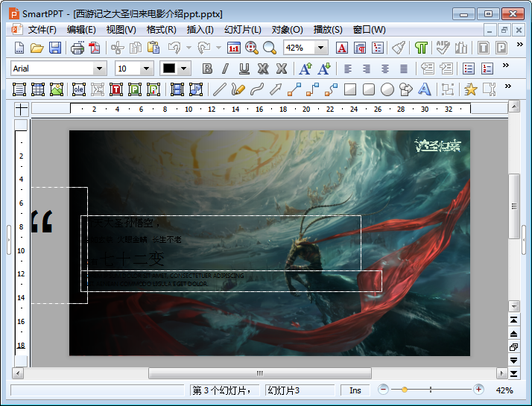
Task: Open the font color dropdown arrow
Action: tap(183, 69)
